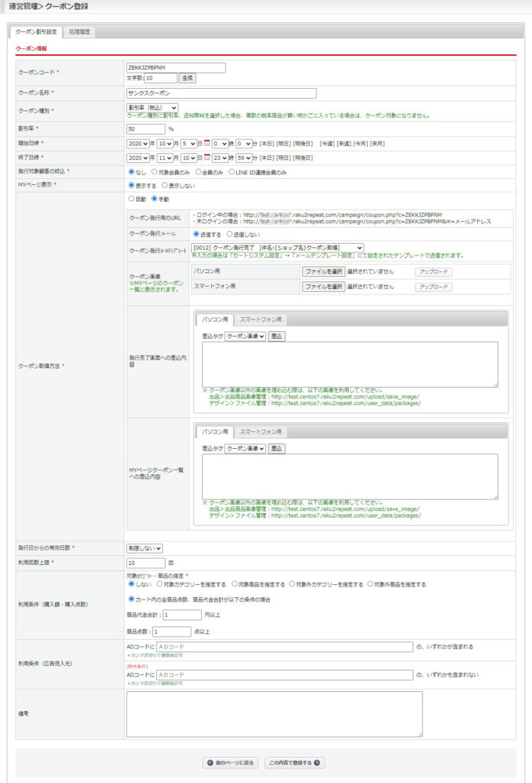Open the start date year dropdown
The height and width of the screenshot is (783, 532).
138,144
